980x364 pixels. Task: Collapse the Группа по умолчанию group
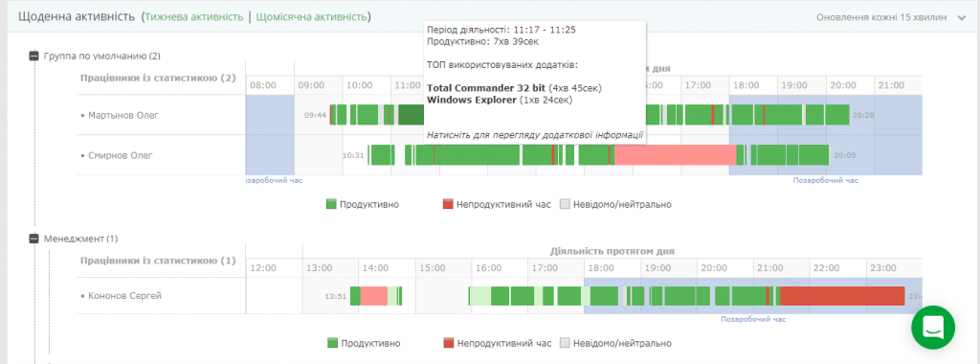point(34,57)
